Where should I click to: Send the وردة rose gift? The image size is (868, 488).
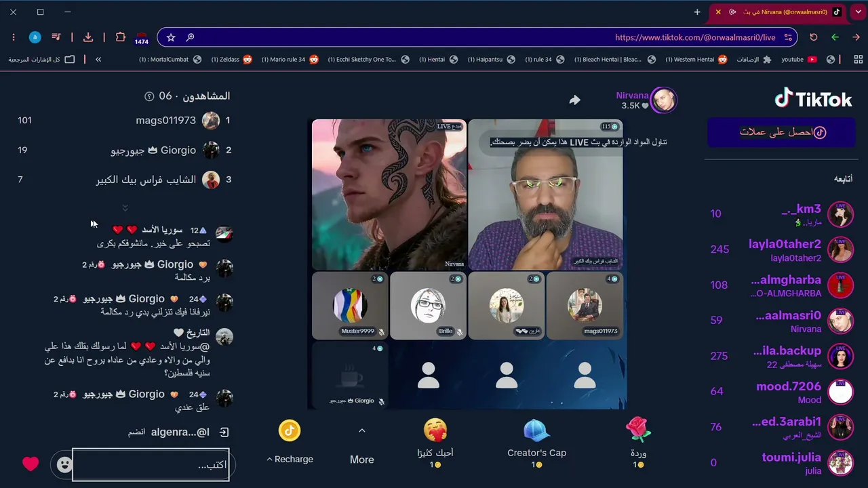point(638,441)
